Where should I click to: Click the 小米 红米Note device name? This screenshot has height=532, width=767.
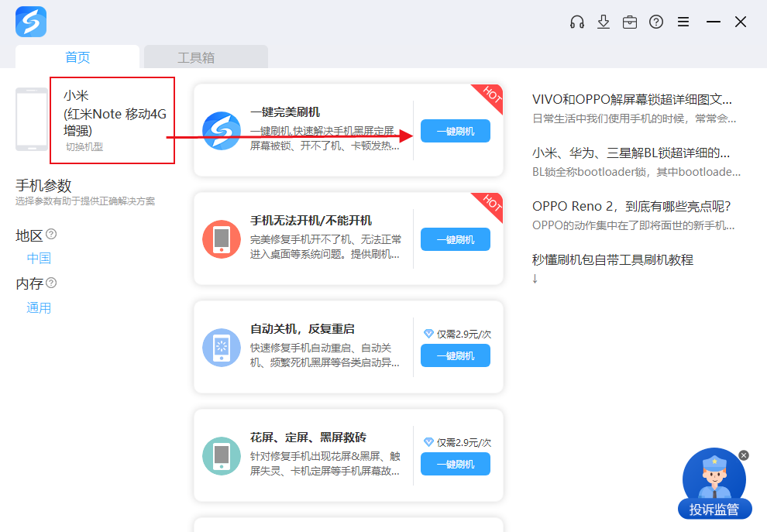pyautogui.click(x=115, y=113)
